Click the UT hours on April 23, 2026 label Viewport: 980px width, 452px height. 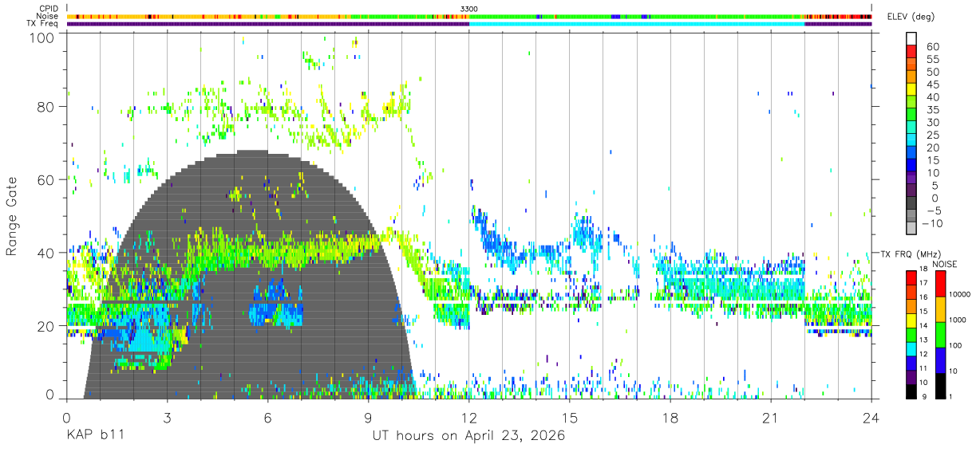[x=468, y=437]
